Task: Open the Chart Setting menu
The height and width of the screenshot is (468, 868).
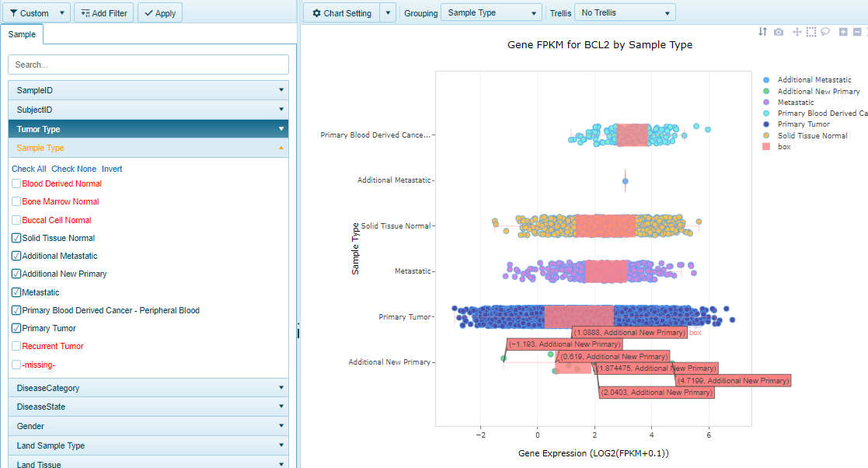Action: pyautogui.click(x=341, y=13)
